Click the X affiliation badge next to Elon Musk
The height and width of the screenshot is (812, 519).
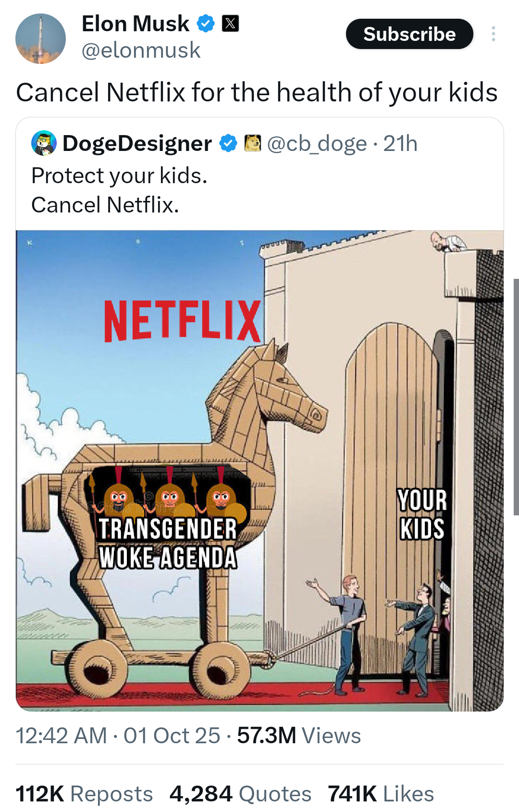pos(230,23)
